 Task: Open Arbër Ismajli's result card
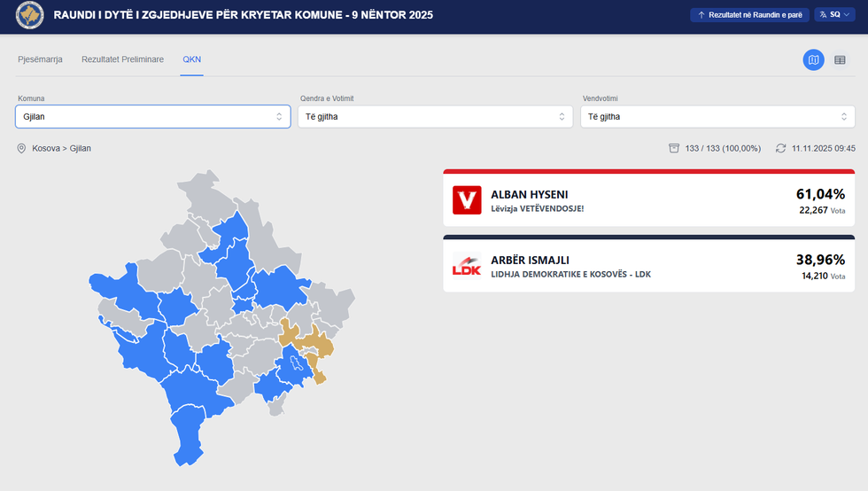click(648, 266)
